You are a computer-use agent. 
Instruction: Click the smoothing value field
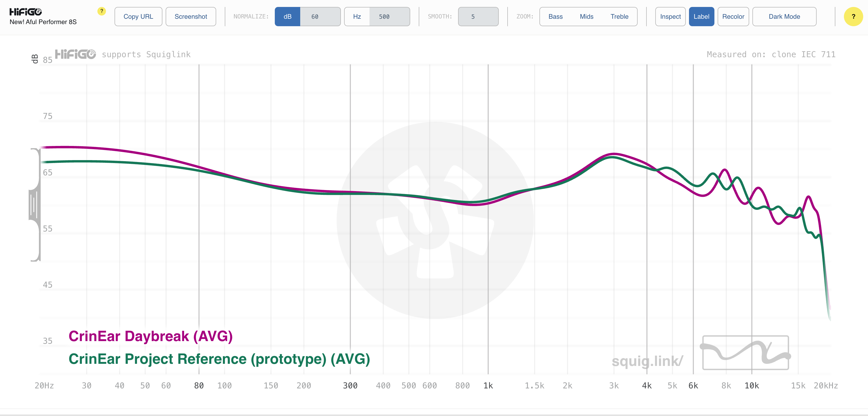click(478, 17)
